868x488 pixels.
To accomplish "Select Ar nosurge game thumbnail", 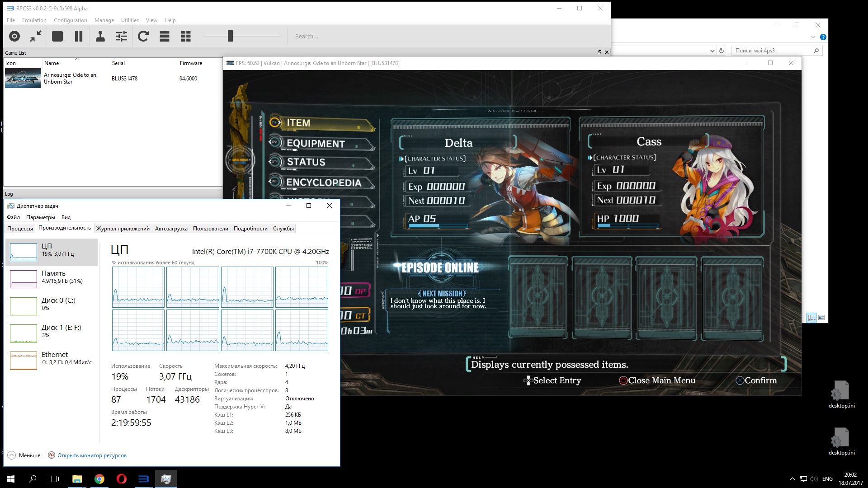I will 23,78.
